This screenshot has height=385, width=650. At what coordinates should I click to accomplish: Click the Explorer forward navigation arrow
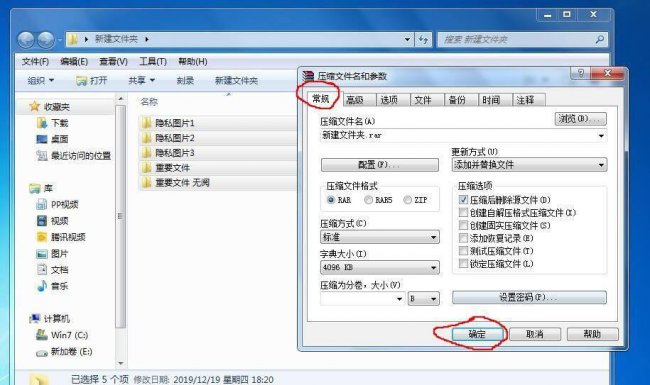[x=46, y=40]
